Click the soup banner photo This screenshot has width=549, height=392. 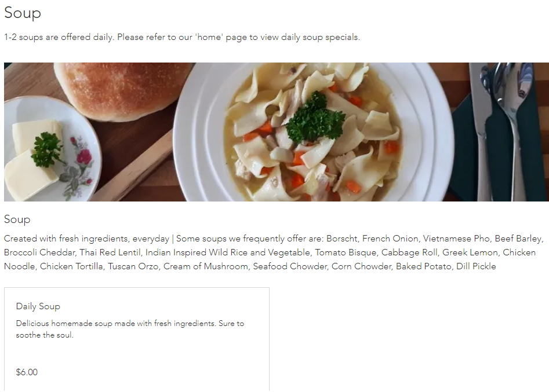pyautogui.click(x=277, y=132)
